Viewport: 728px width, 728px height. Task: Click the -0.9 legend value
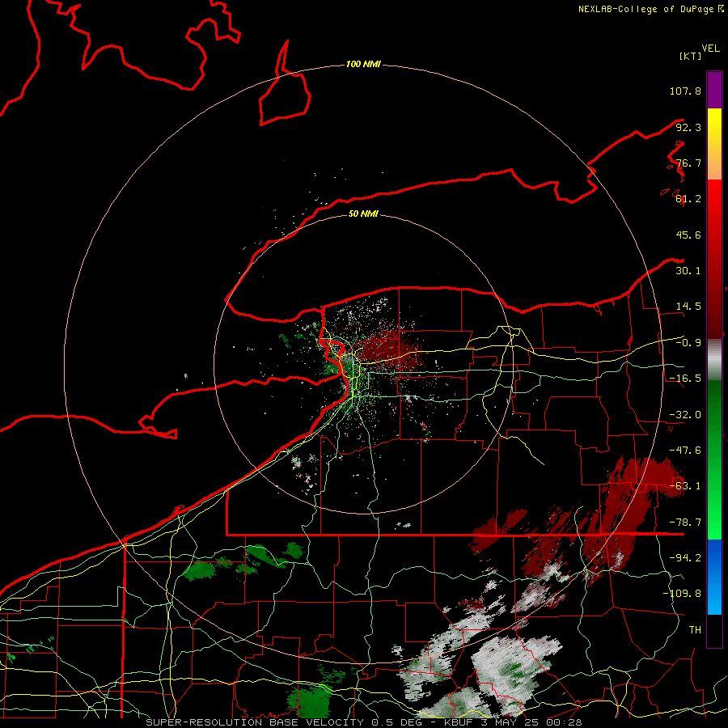click(x=688, y=343)
